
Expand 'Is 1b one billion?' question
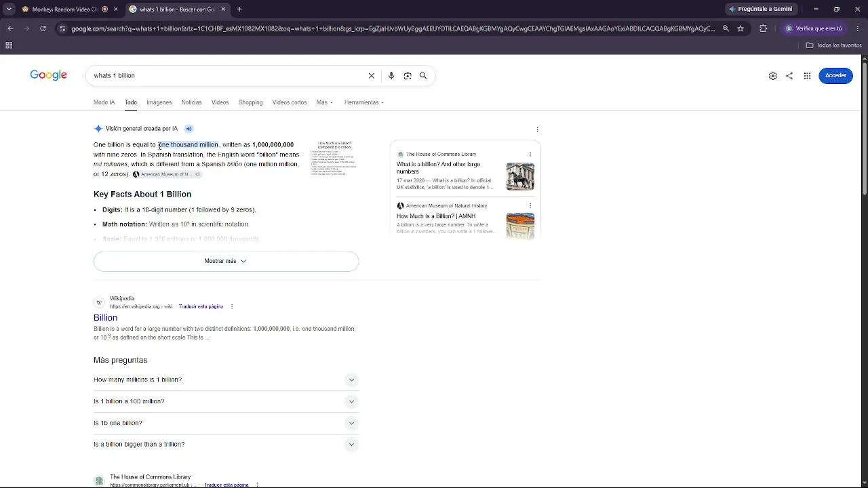[226, 424]
